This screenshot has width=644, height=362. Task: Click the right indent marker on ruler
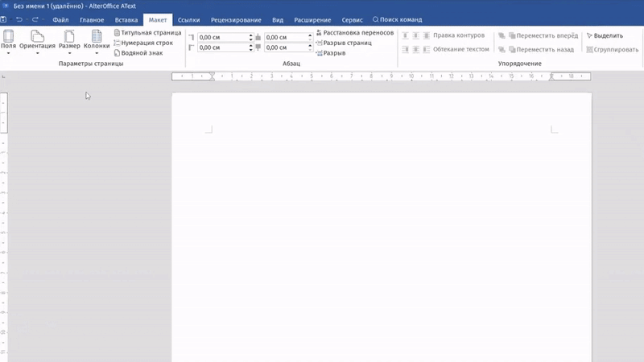point(551,76)
